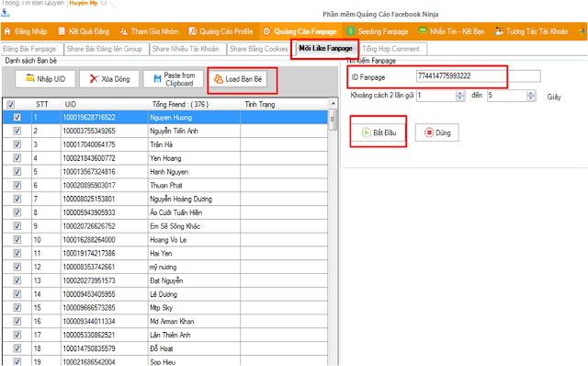Select the name Hai Yen
Screen dimensions: 588x366
(161, 254)
